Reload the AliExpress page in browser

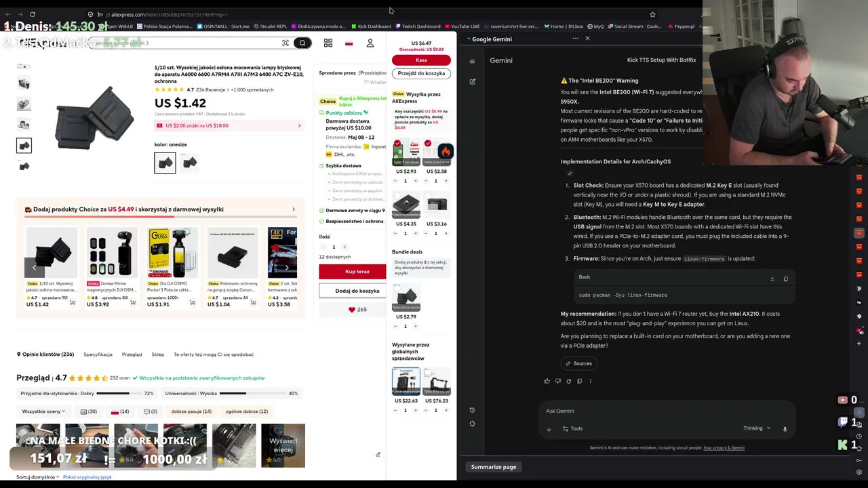click(33, 14)
